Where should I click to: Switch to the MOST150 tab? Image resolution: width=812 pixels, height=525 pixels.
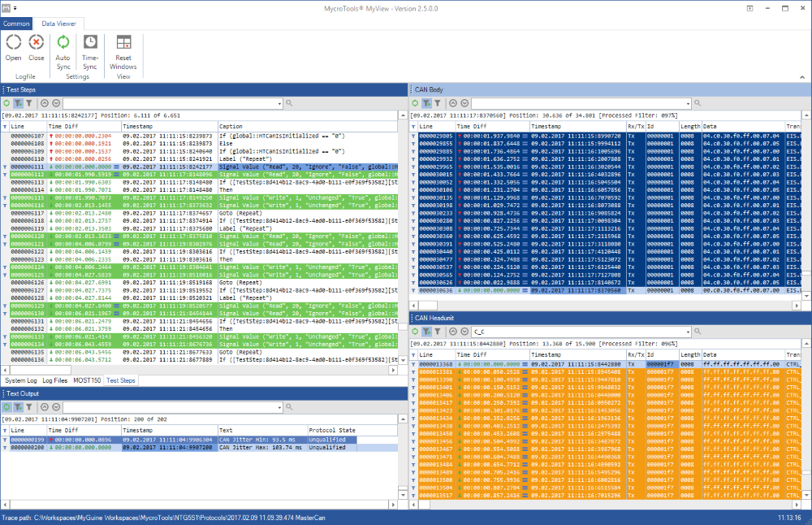(87, 380)
